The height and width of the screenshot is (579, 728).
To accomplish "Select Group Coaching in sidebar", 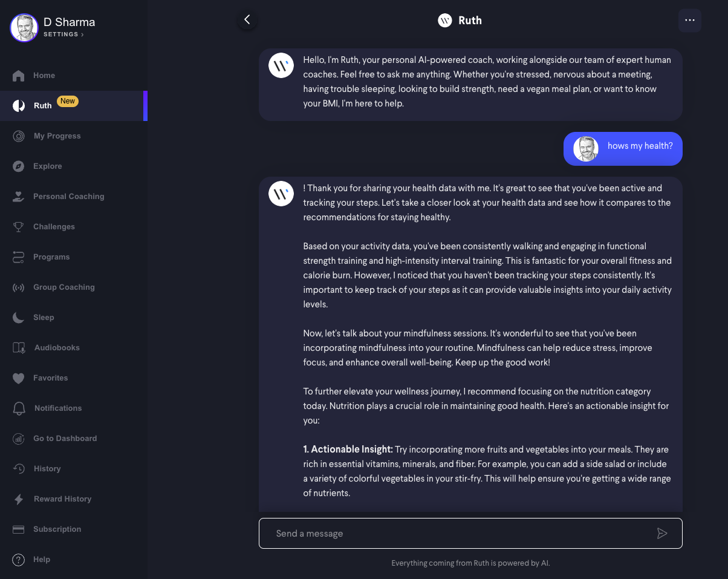I will point(64,287).
